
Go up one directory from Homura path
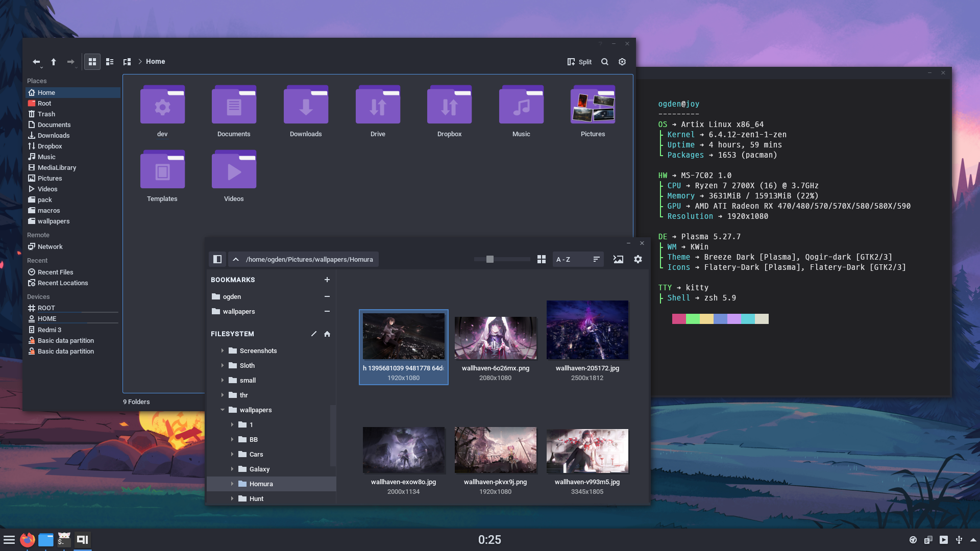click(236, 259)
